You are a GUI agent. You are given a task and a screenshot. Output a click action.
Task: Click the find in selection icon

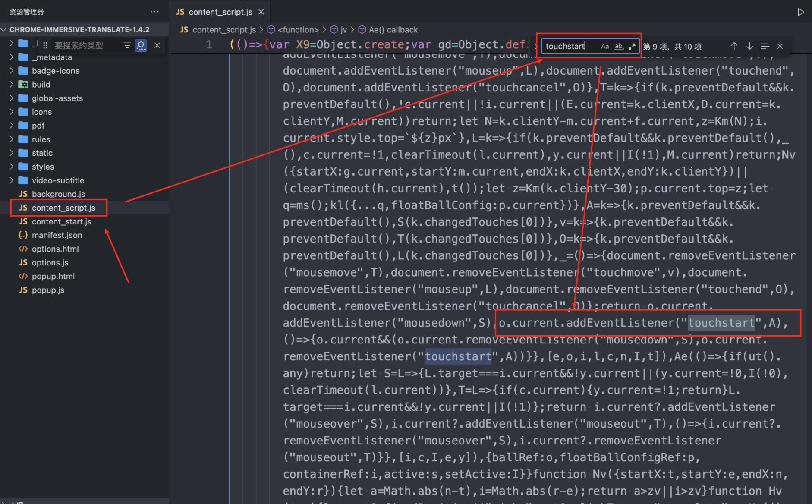click(765, 46)
